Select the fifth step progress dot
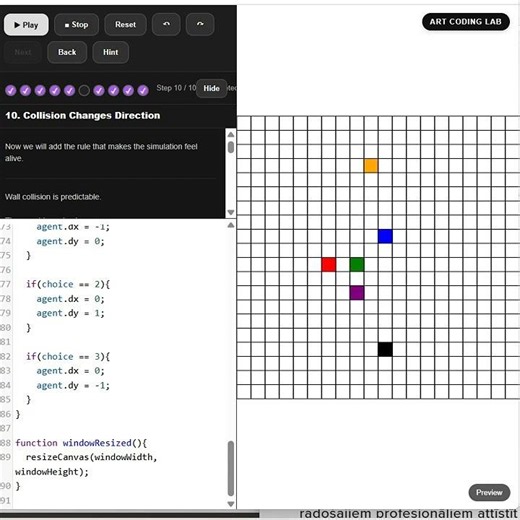 point(69,90)
